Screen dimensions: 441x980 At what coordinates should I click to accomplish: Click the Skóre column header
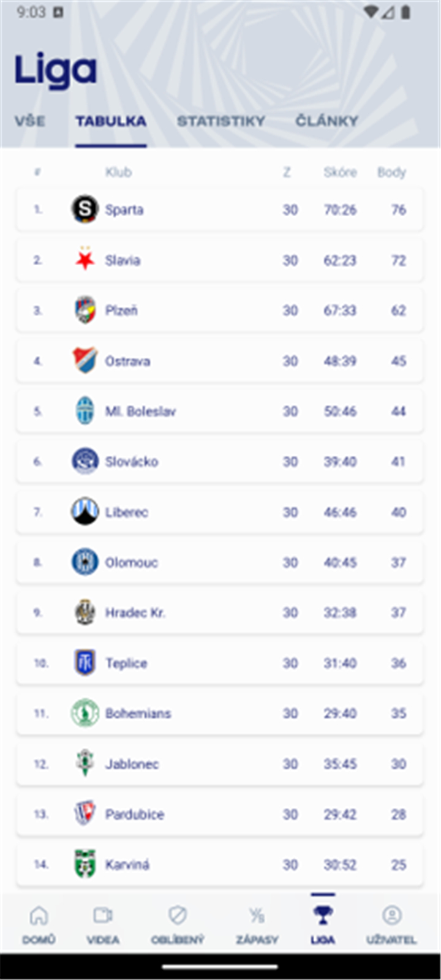point(340,172)
